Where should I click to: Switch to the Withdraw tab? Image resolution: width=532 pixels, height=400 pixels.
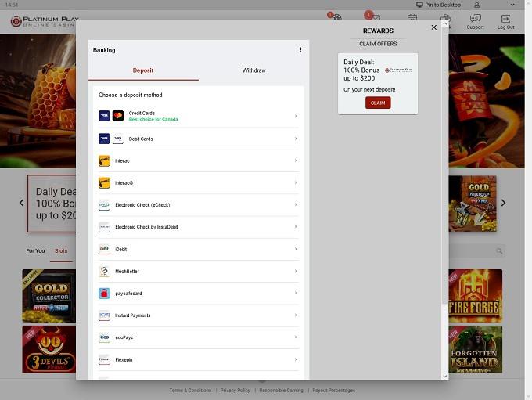253,70
